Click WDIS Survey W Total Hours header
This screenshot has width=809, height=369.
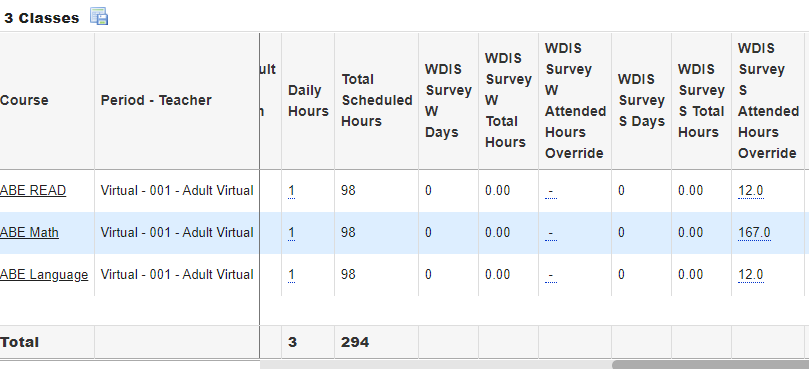pyautogui.click(x=508, y=100)
